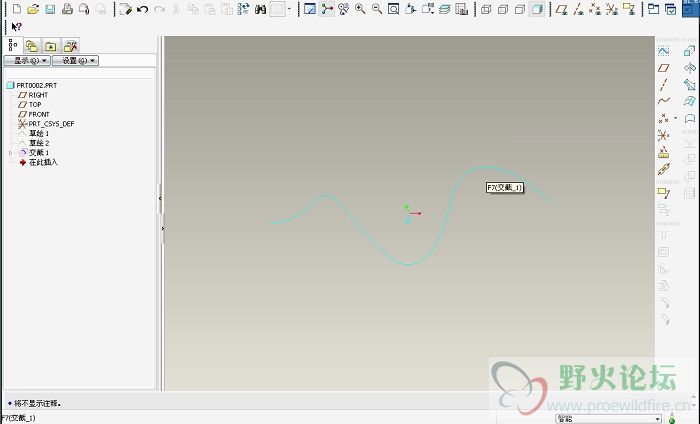
Task: Switch to Hidden Line display mode
Action: 503,9
